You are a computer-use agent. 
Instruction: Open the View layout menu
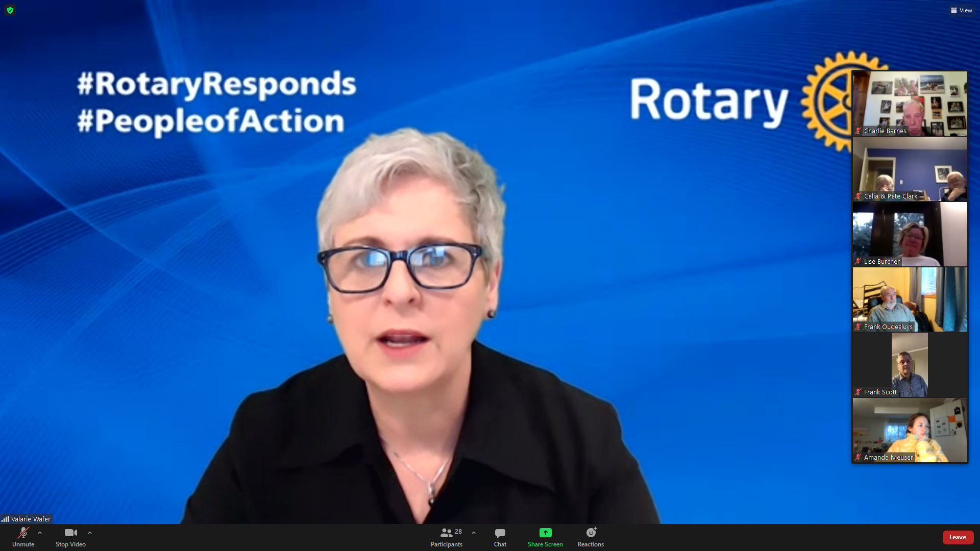coord(962,10)
